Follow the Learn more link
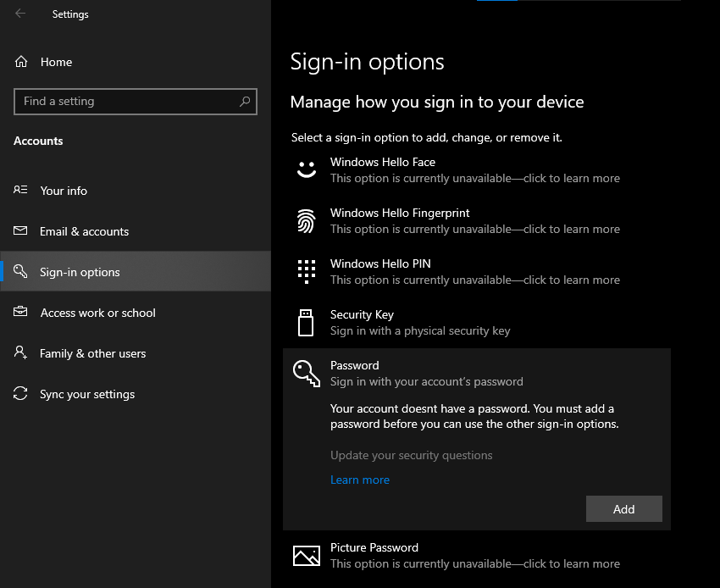 (x=360, y=480)
